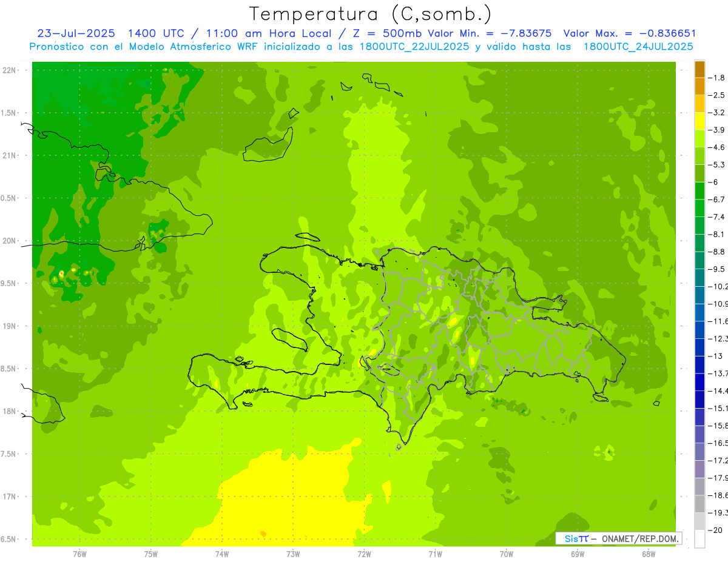The image size is (728, 562).
Task: Click the -8.8 colorbar label
Action: 716,252
